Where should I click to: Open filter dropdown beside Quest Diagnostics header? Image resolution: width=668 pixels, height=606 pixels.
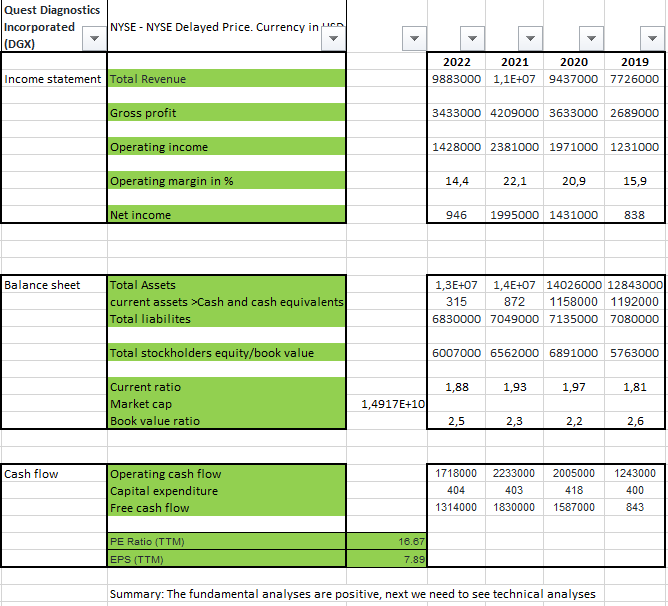click(95, 39)
